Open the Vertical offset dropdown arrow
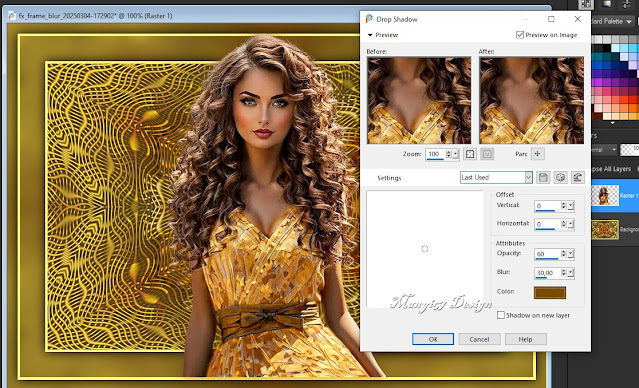 coord(571,206)
